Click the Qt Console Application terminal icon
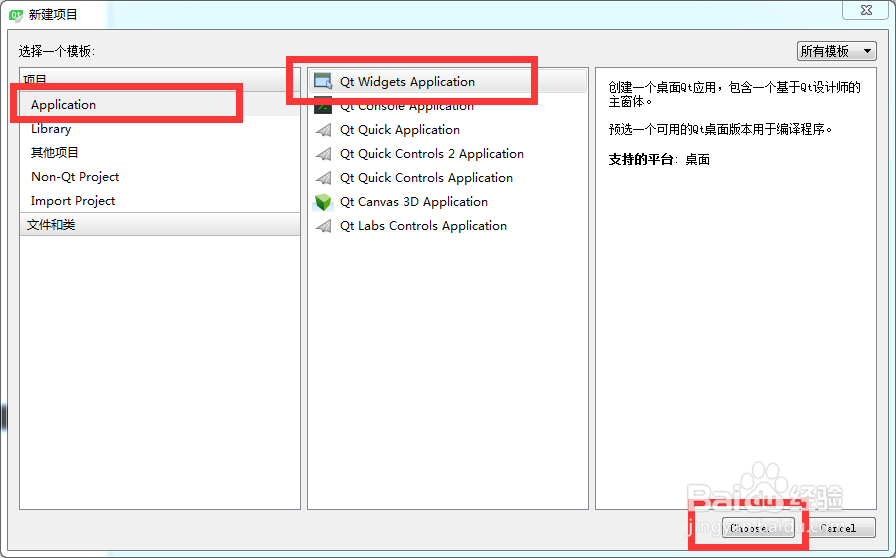Viewport: 896px width, 558px height. tap(323, 106)
